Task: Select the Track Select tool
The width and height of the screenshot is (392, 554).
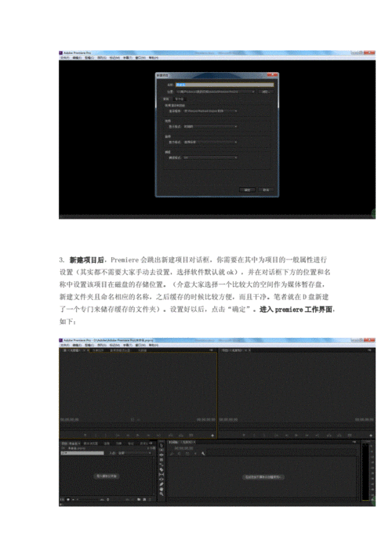Action: pyautogui.click(x=162, y=450)
